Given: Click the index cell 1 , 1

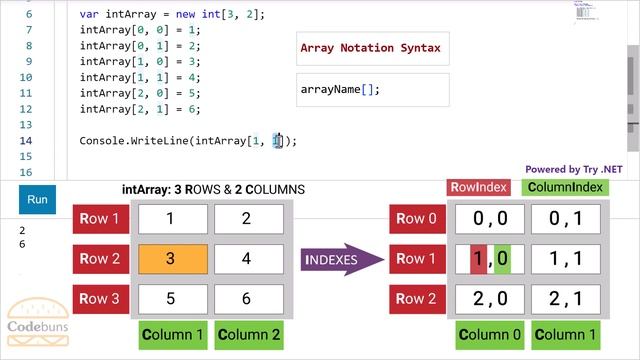Looking at the screenshot, I should [566, 259].
